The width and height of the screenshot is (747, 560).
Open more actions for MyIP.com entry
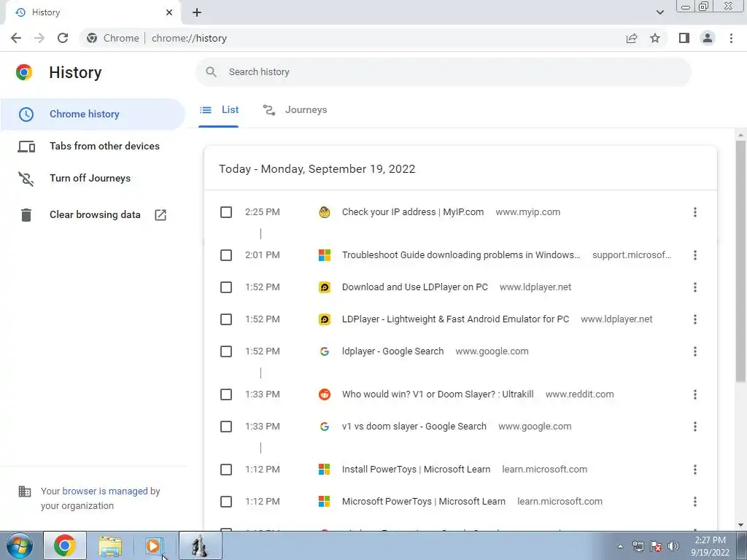click(x=695, y=212)
